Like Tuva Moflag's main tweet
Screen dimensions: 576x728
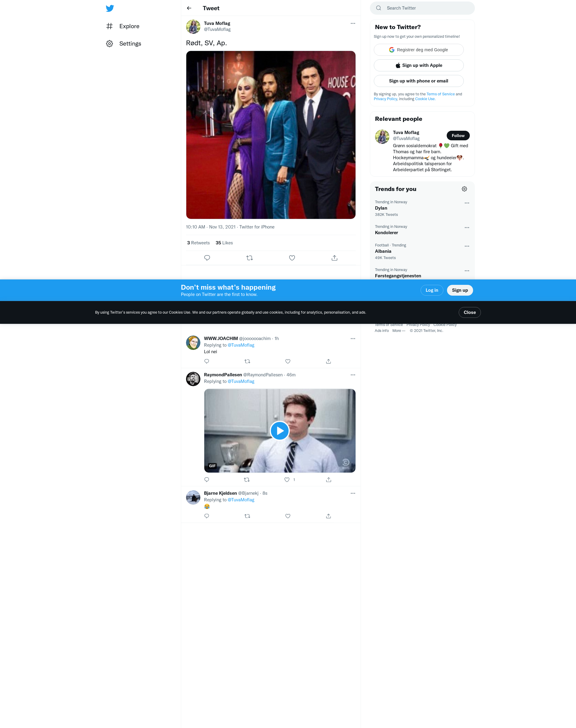click(x=292, y=258)
